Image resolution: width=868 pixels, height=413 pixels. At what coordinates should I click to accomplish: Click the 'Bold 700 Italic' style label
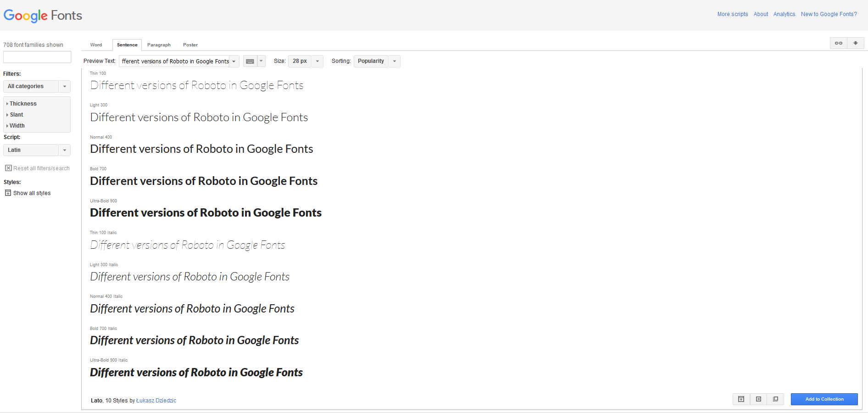[x=104, y=329]
